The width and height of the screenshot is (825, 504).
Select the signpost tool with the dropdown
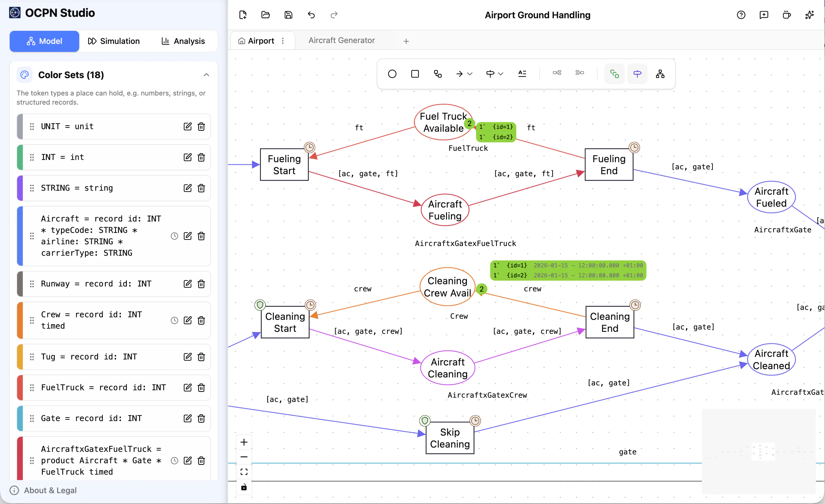tap(490, 74)
